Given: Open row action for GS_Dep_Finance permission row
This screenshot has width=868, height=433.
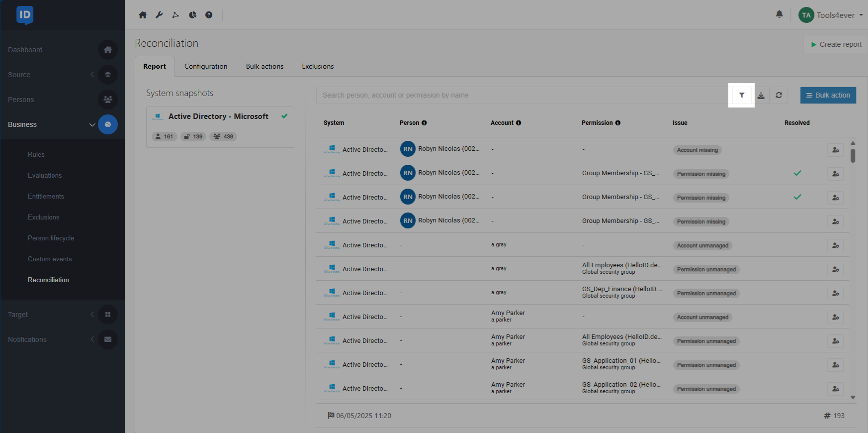Looking at the screenshot, I should [836, 293].
